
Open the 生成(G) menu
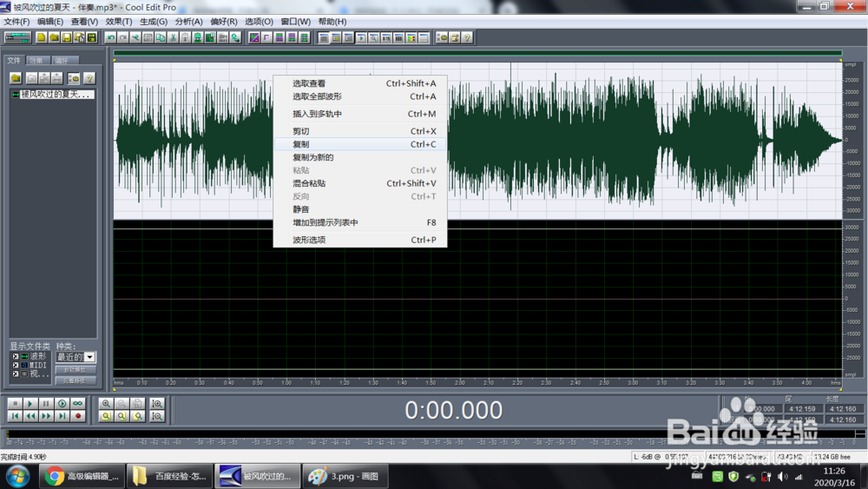pyautogui.click(x=154, y=22)
